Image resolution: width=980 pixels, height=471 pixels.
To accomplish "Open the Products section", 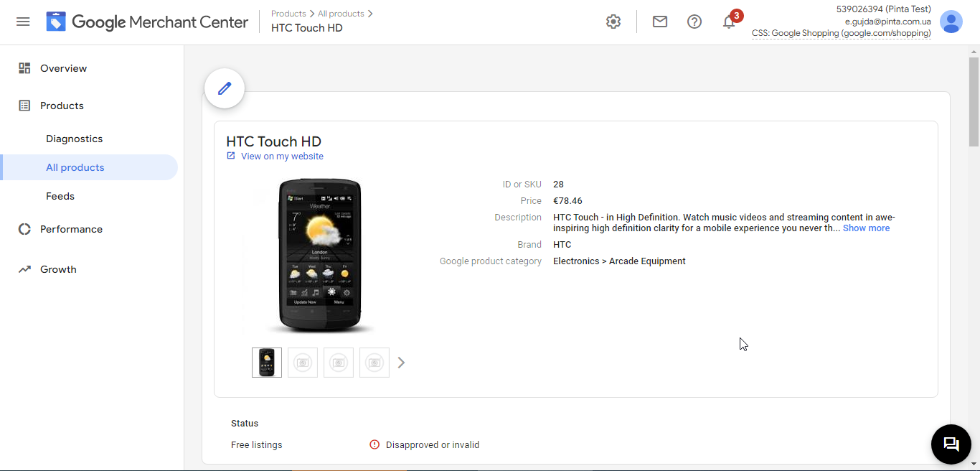I will pyautogui.click(x=62, y=106).
